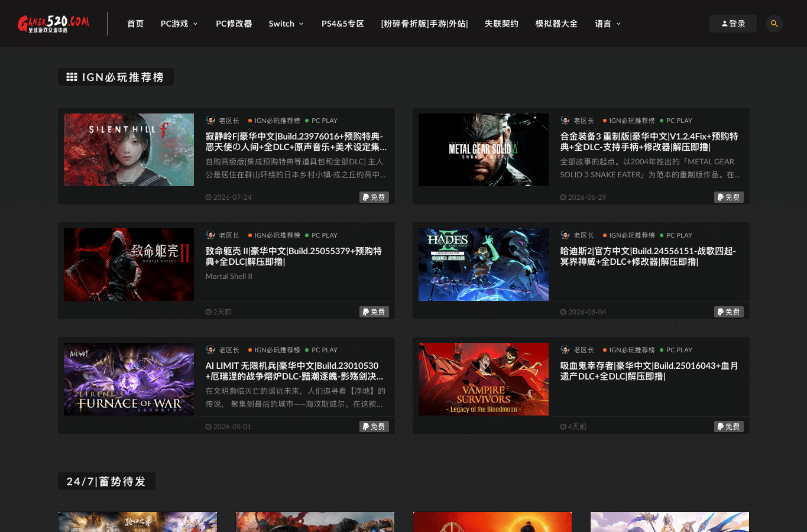Open the Metal Gear Solid thumbnail

[484, 150]
